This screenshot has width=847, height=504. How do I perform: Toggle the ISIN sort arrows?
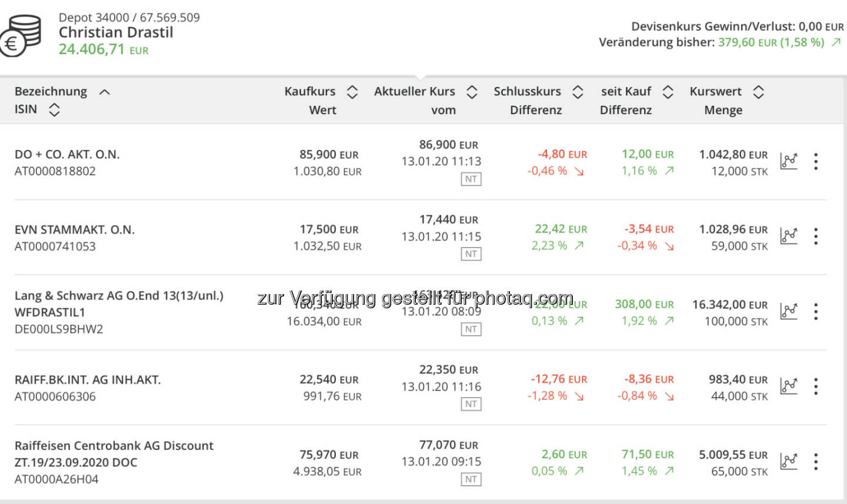click(54, 109)
